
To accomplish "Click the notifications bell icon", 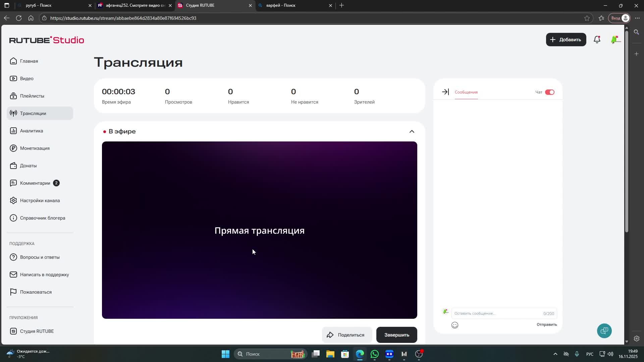I will tap(597, 40).
